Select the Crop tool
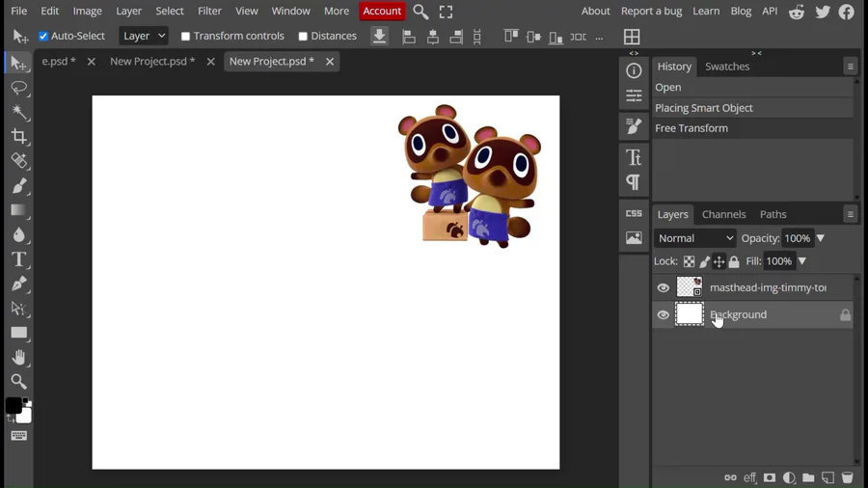Image resolution: width=868 pixels, height=488 pixels. pos(19,137)
